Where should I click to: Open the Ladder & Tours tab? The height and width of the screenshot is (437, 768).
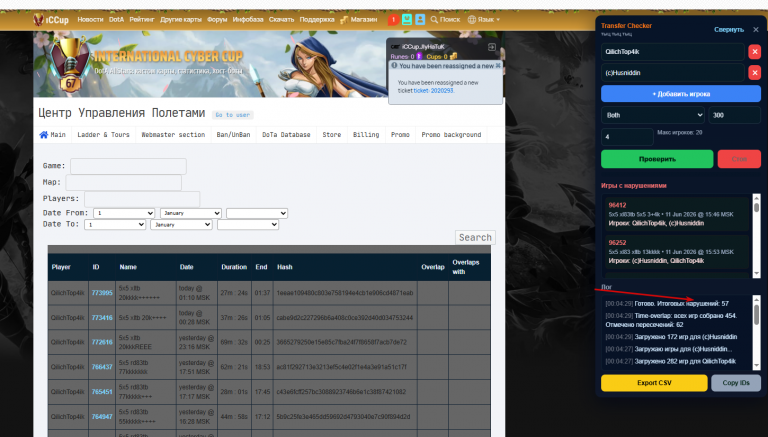103,135
